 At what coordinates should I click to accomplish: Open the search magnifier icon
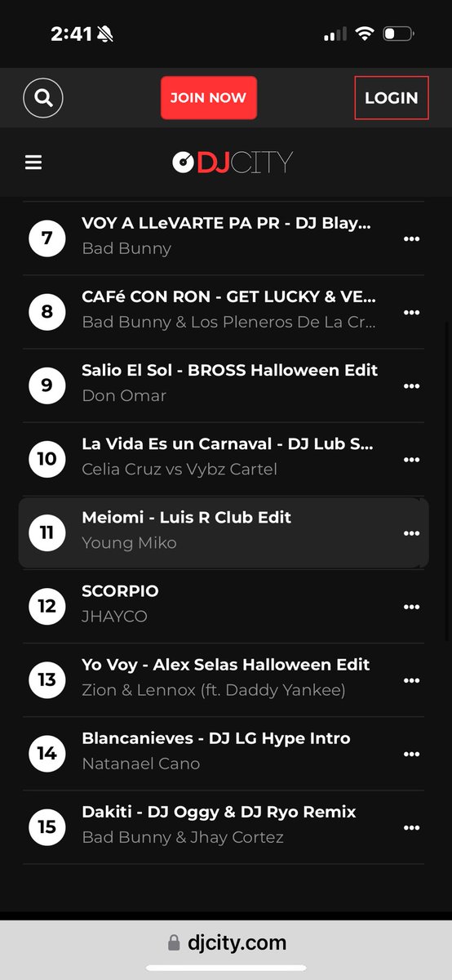(43, 98)
